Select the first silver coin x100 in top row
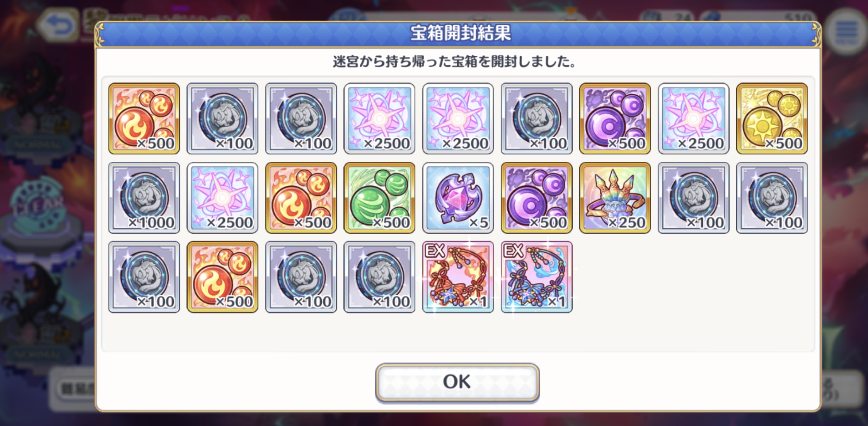 pos(222,119)
